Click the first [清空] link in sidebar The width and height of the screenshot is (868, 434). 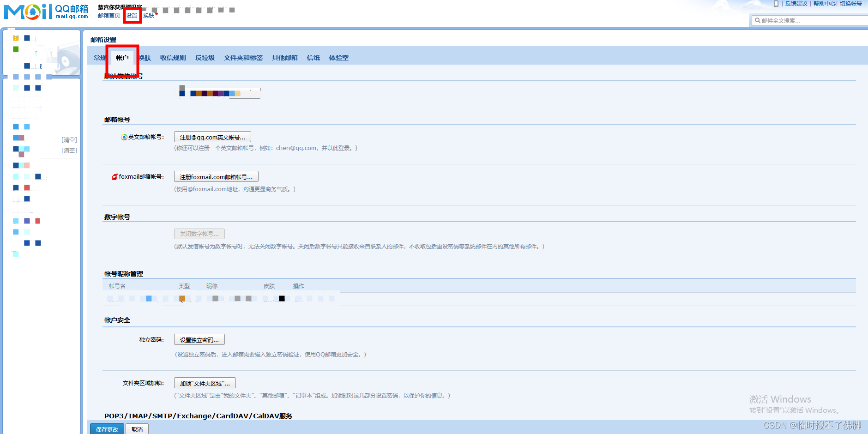69,139
